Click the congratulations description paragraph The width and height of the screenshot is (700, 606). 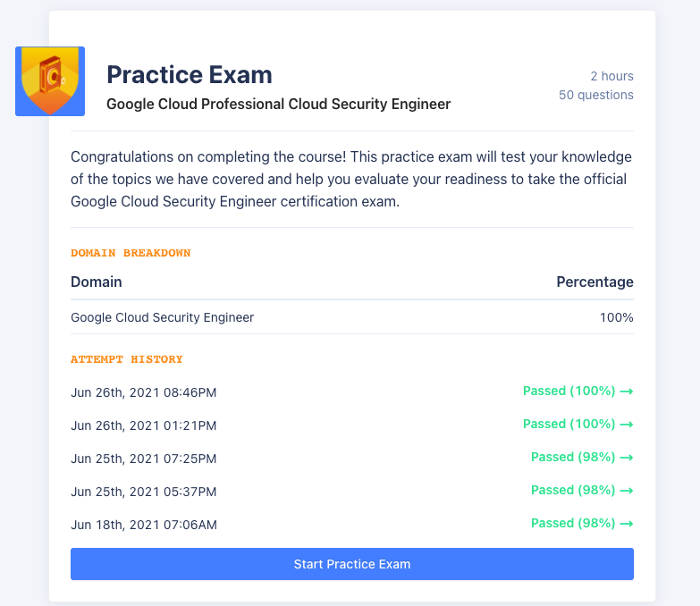click(x=351, y=179)
